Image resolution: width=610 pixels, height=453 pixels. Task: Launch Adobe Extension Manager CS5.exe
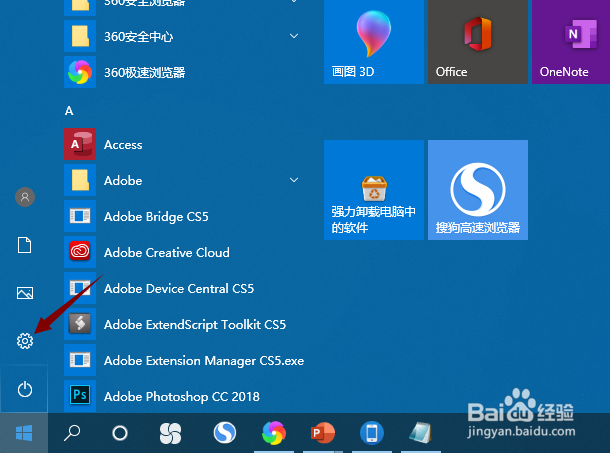pos(185,360)
